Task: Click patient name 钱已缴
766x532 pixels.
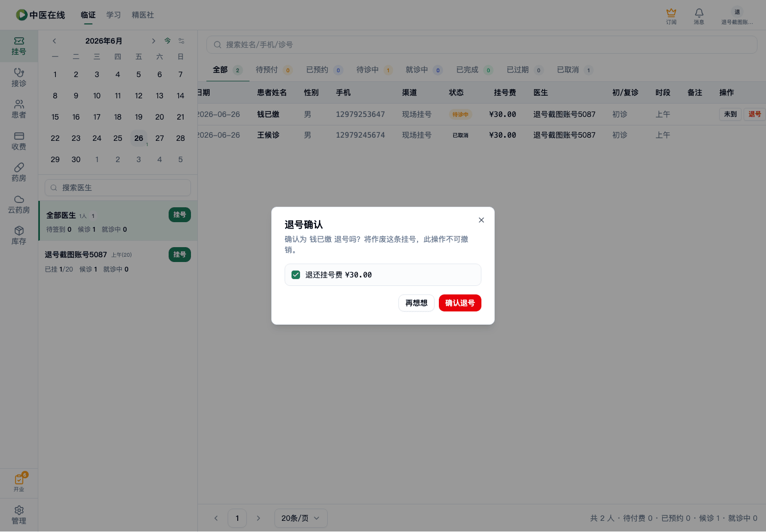Action: pos(268,114)
